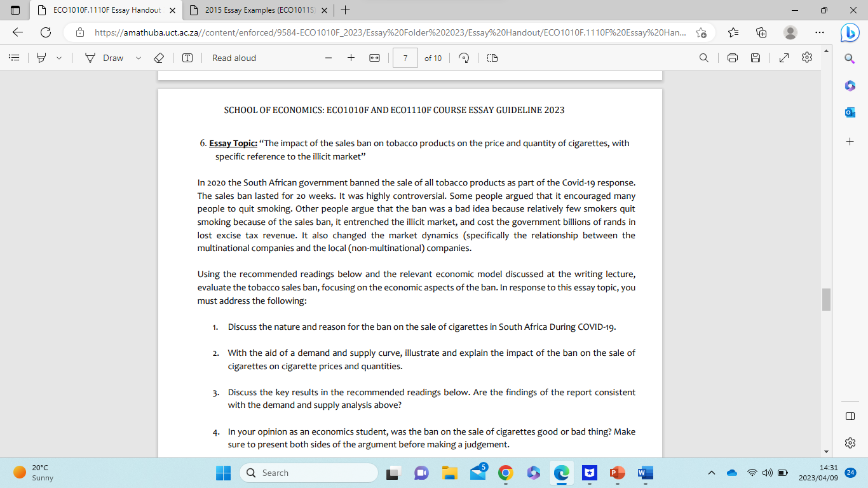
Task: Select the Eraser tool for ink annotations
Action: 159,58
